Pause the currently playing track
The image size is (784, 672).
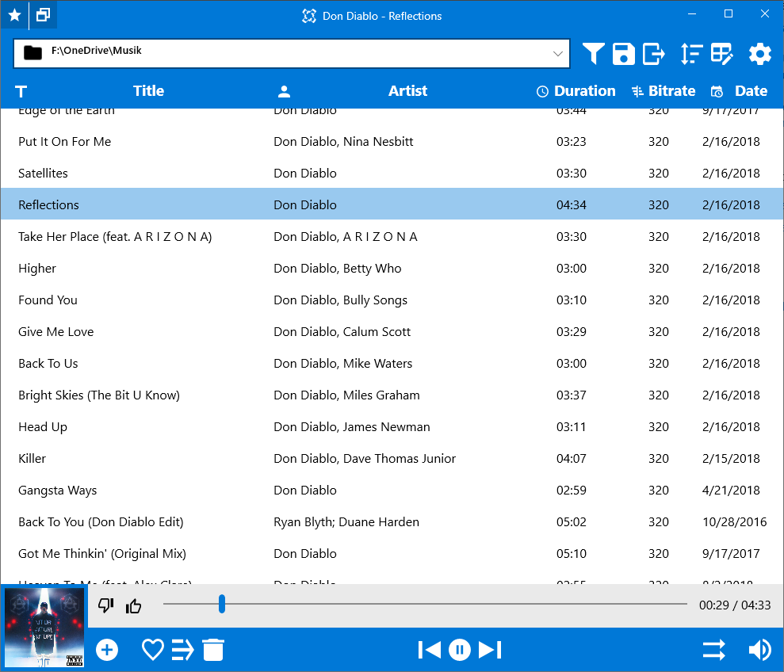pos(460,650)
